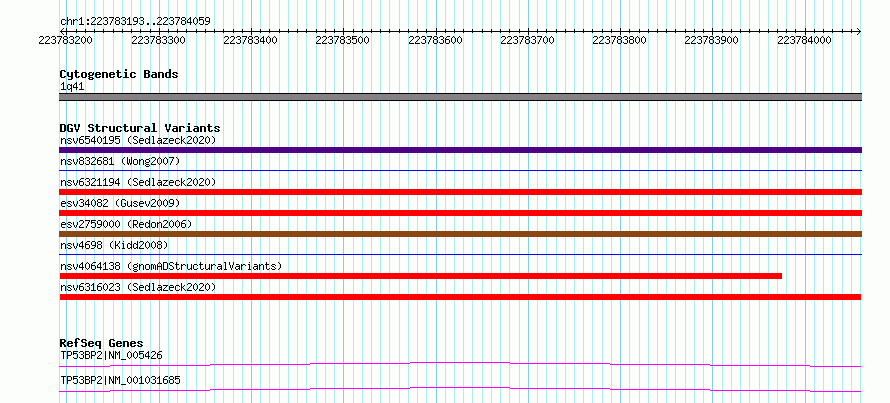Select the magenta TP53BP2|NM_001031685 transcript line
890x403 pixels.
(460, 389)
